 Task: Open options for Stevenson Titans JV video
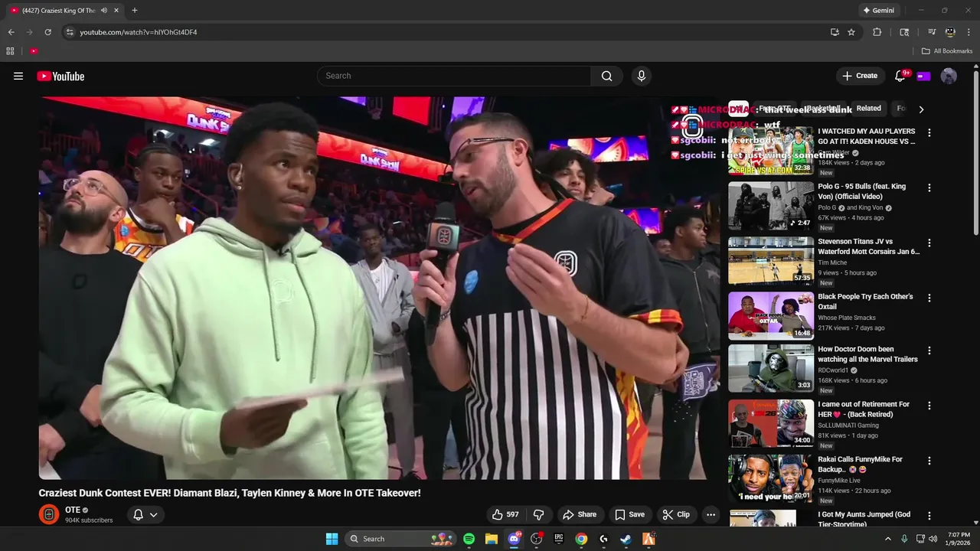pos(929,243)
